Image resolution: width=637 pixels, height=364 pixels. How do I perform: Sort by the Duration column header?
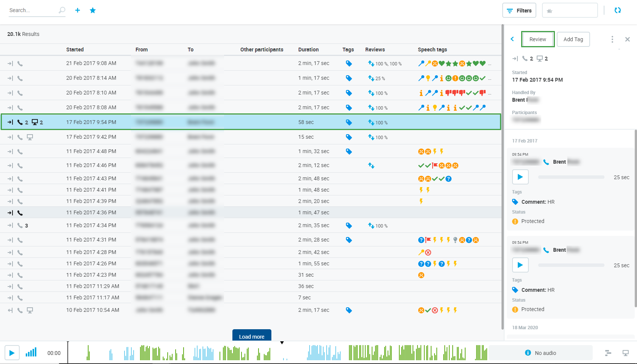pos(308,50)
